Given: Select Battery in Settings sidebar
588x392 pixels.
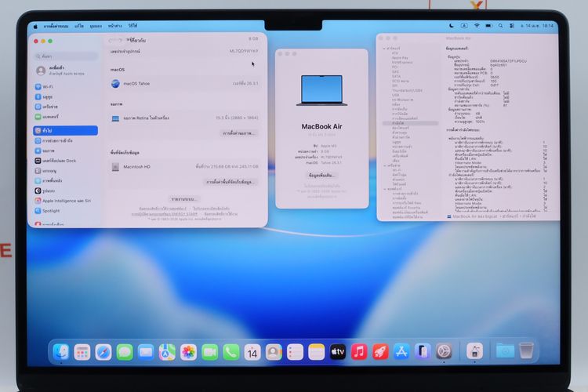Looking at the screenshot, I should [65, 117].
